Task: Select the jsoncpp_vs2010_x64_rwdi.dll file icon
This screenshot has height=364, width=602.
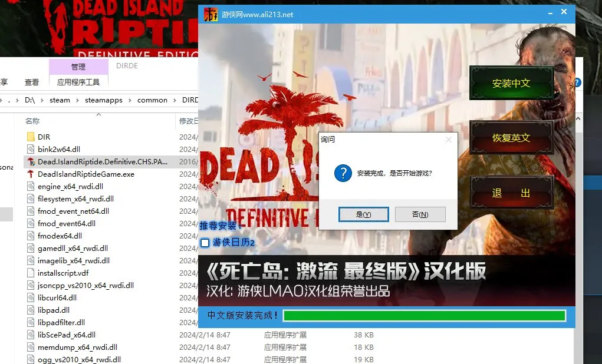Action: click(31, 286)
